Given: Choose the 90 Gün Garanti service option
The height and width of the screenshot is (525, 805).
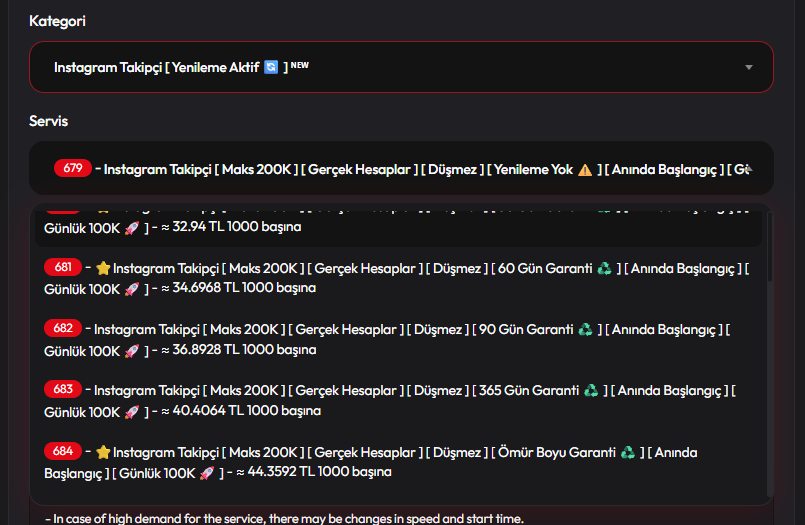Looking at the screenshot, I should 400,339.
